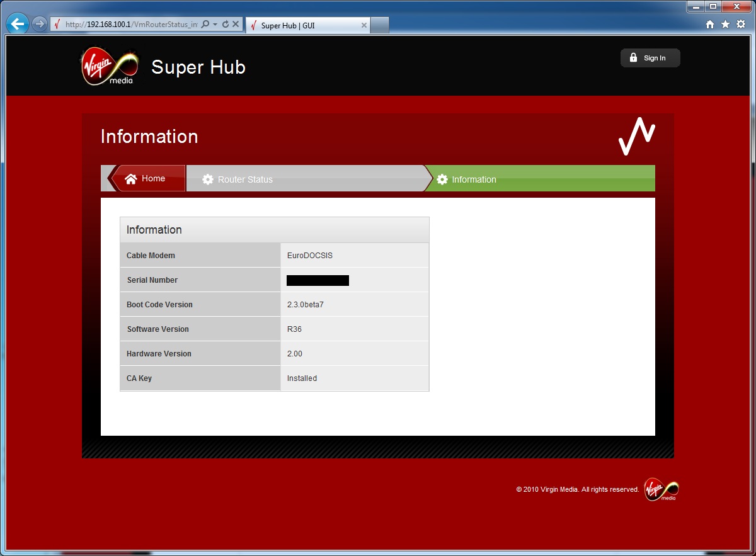
Task: Click the browser forward arrow button
Action: point(40,25)
